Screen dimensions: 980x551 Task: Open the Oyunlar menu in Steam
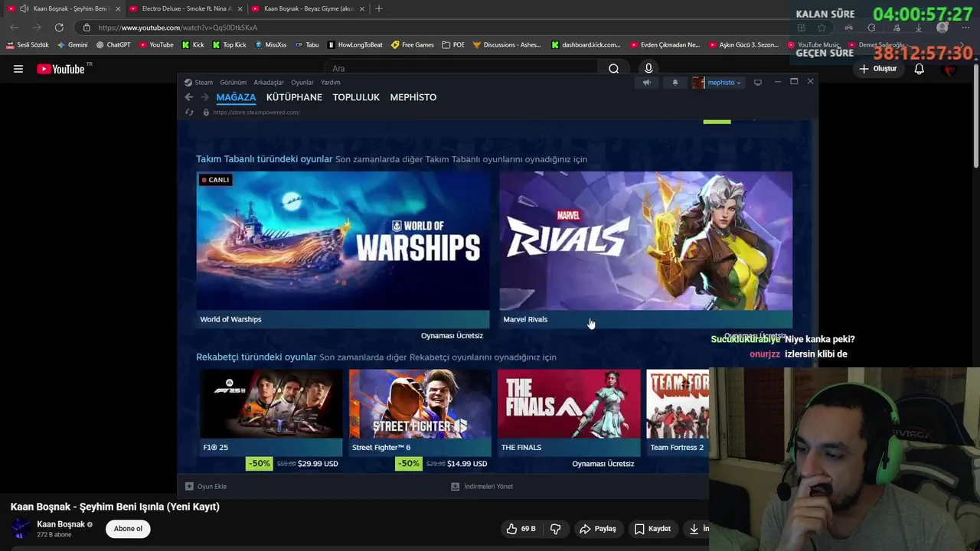click(x=302, y=83)
